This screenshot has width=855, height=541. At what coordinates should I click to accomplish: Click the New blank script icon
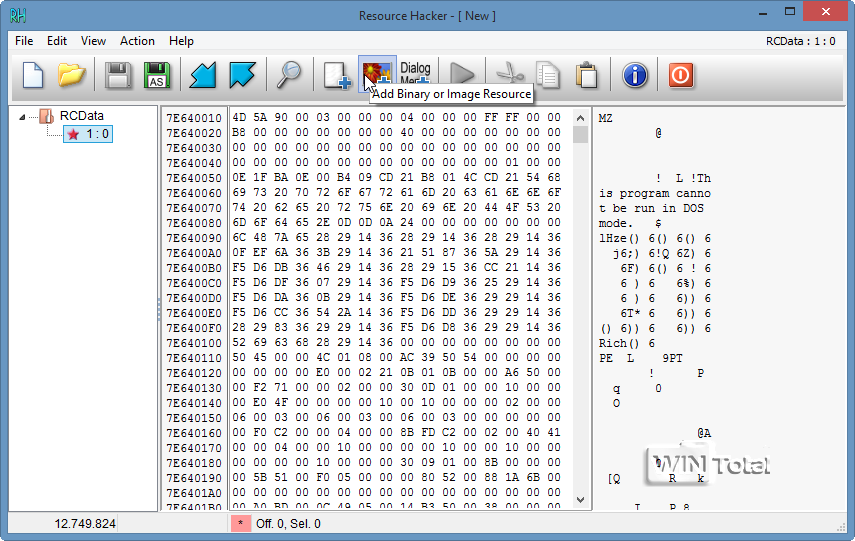tap(33, 75)
